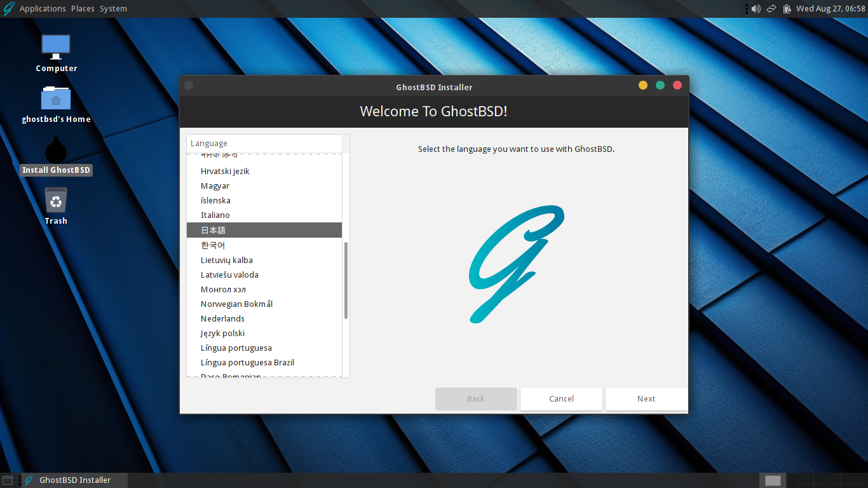
Task: Open the System menu
Action: (113, 8)
